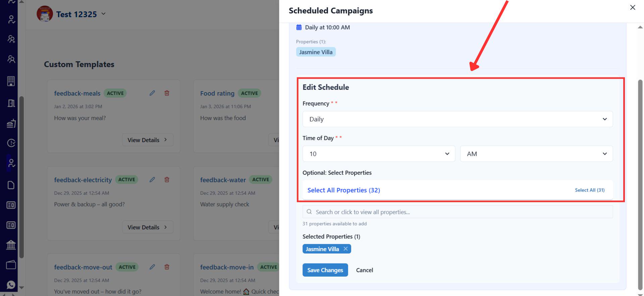Expand the AM/PM dropdown
Viewport: 644px width, 296px height.
click(536, 154)
